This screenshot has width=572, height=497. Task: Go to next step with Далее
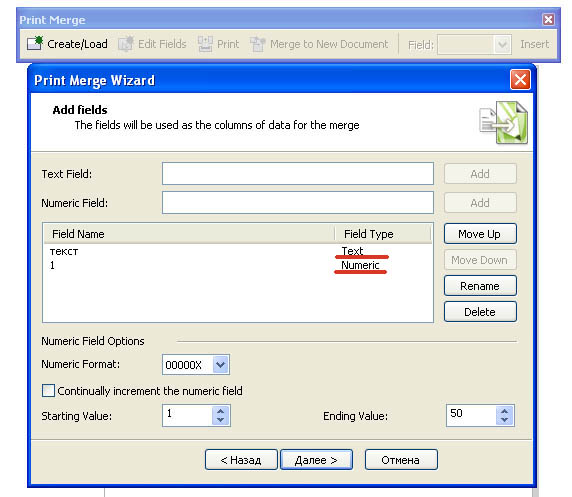(316, 460)
